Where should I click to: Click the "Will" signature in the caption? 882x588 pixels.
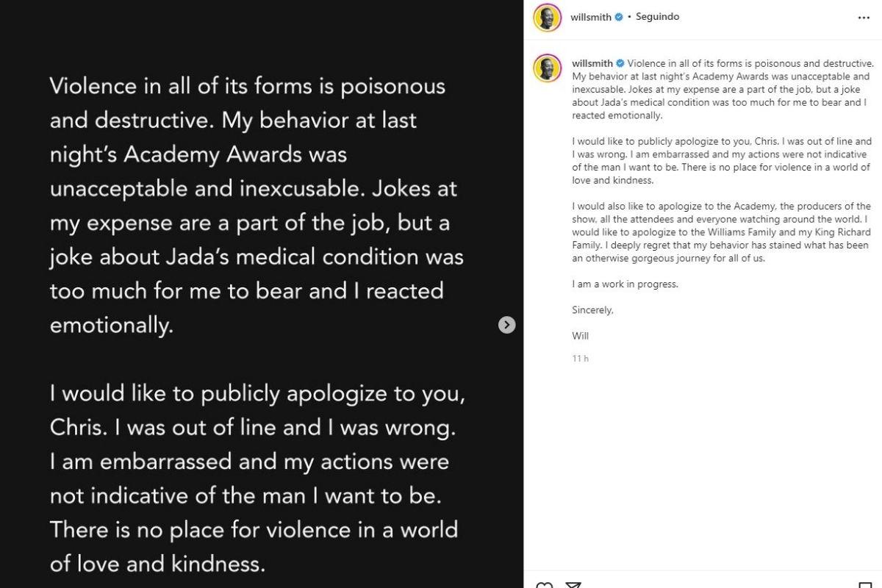580,336
